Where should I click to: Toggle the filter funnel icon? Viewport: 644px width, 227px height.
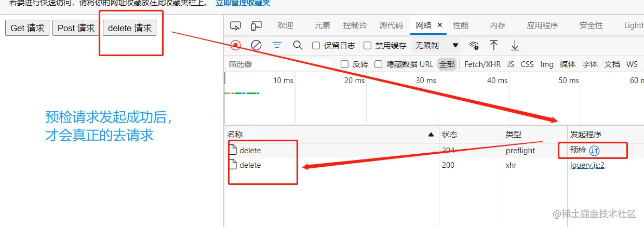[277, 45]
